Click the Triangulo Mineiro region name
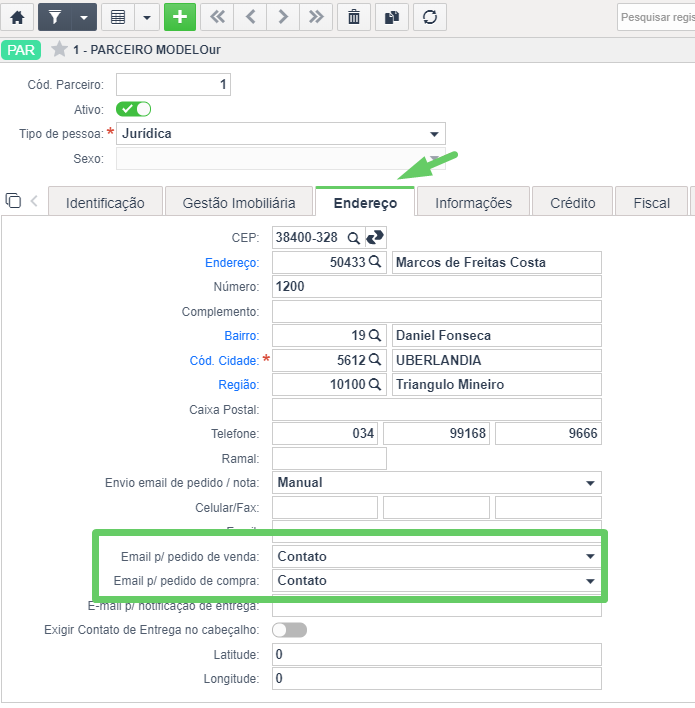 point(497,385)
